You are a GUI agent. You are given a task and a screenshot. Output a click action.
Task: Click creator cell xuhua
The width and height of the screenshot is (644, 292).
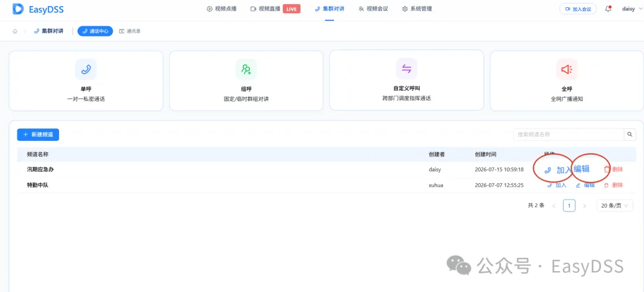click(436, 185)
